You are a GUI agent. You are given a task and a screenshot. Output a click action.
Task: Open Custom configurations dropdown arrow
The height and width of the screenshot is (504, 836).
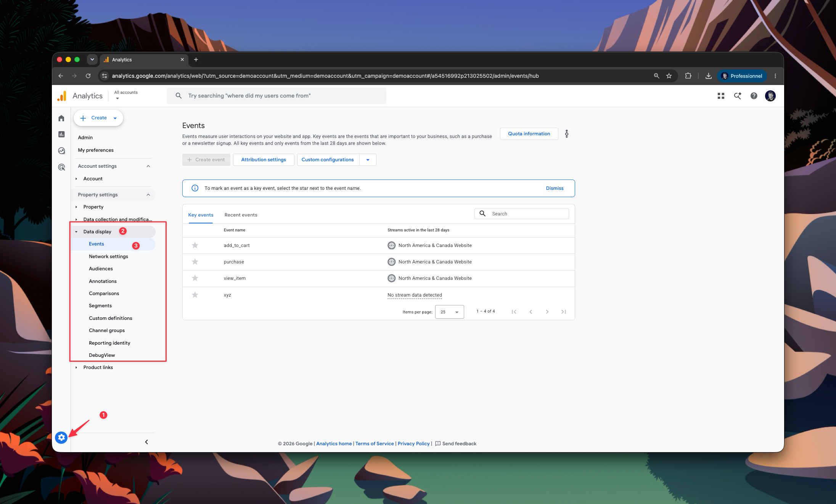(368, 160)
